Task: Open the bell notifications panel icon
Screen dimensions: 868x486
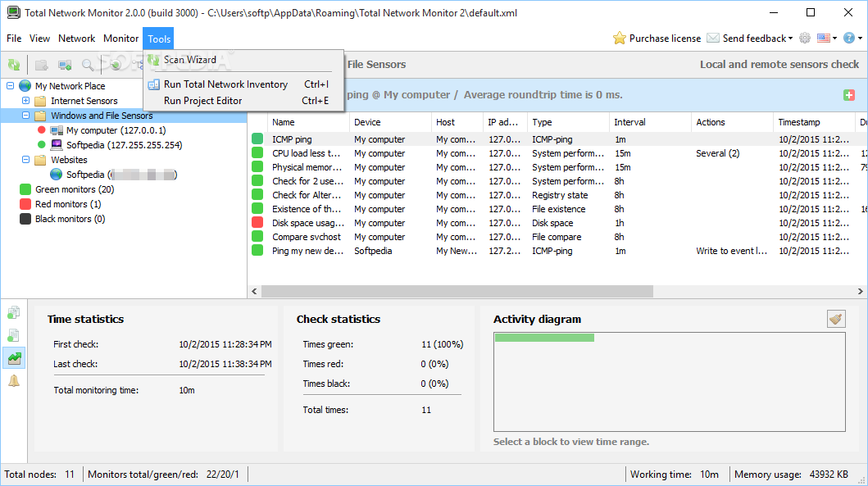Action: click(x=14, y=381)
